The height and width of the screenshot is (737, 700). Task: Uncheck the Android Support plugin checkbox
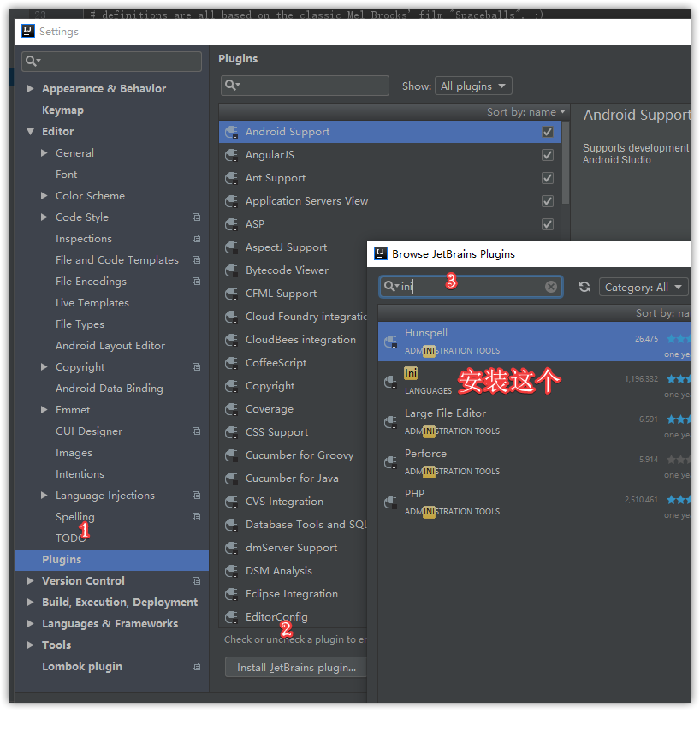(548, 132)
